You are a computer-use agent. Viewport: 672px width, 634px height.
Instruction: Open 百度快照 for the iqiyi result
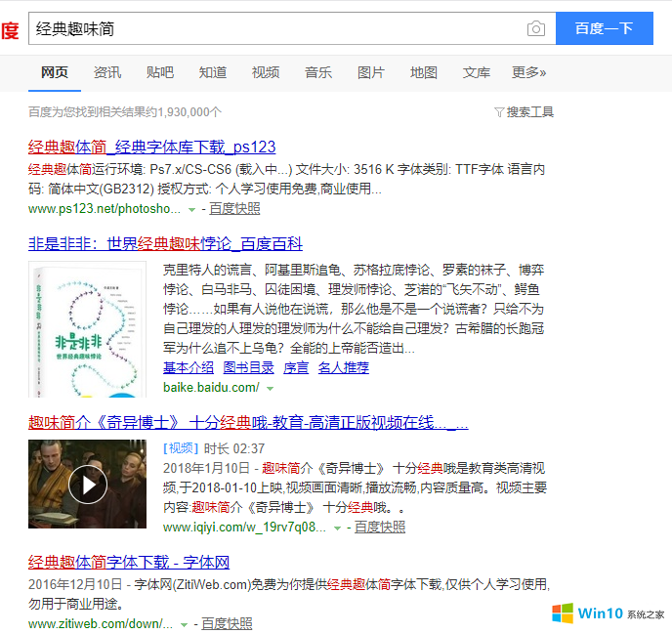pos(380,527)
